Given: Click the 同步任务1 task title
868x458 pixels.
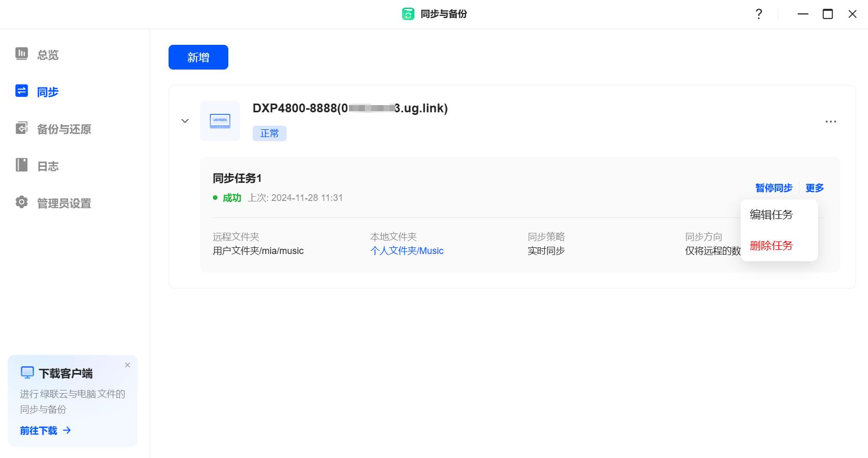Looking at the screenshot, I should [237, 178].
